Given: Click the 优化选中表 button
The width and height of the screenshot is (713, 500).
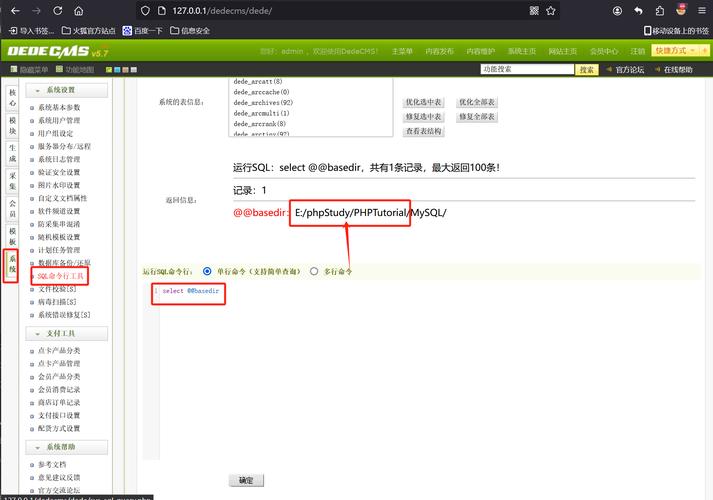Looking at the screenshot, I should coord(423,103).
